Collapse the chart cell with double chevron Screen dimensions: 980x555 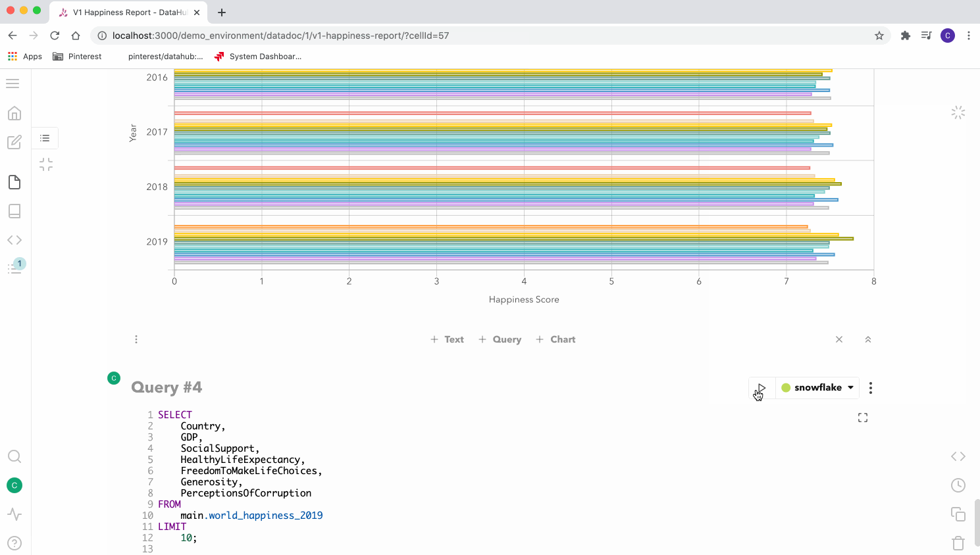[x=868, y=339]
